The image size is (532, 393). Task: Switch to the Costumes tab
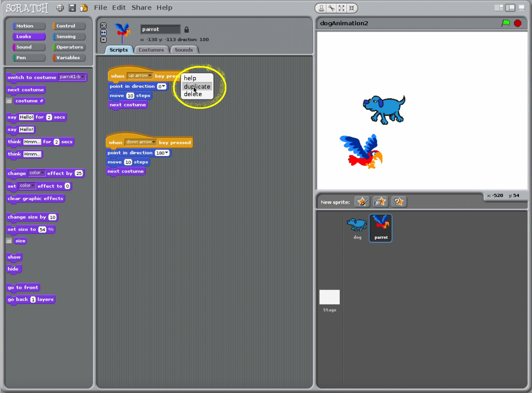click(151, 50)
